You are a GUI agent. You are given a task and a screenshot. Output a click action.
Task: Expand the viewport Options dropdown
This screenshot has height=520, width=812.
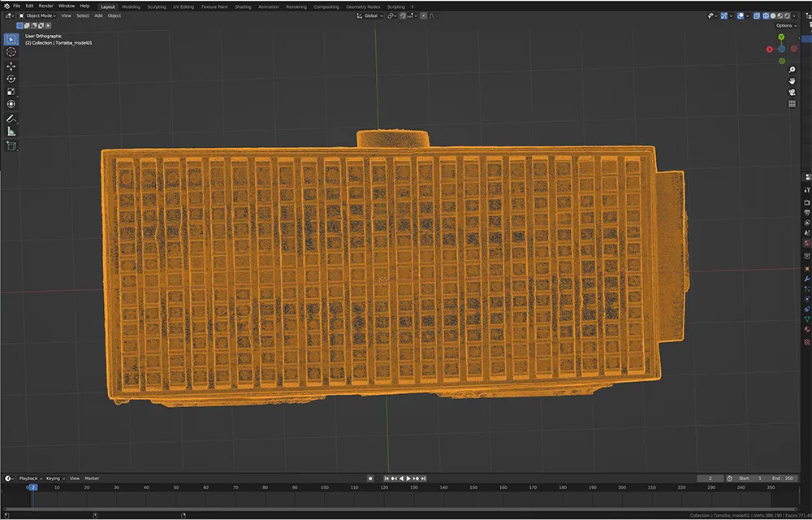[785, 25]
